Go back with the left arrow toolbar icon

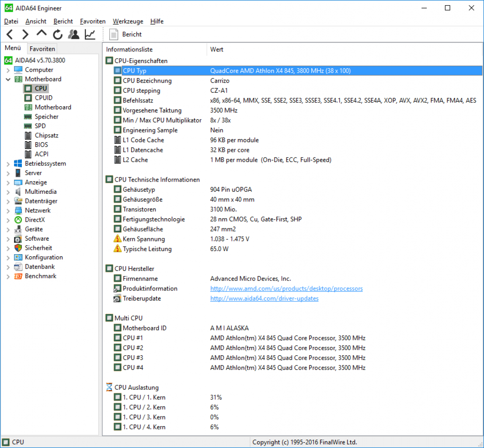(10, 34)
